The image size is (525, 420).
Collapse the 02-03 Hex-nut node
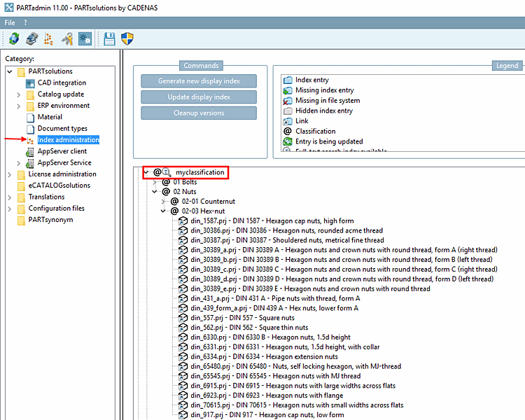163,211
